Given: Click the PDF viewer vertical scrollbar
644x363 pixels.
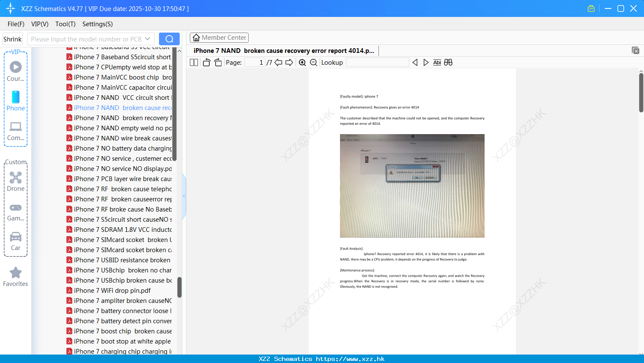Looking at the screenshot, I should (641, 93).
